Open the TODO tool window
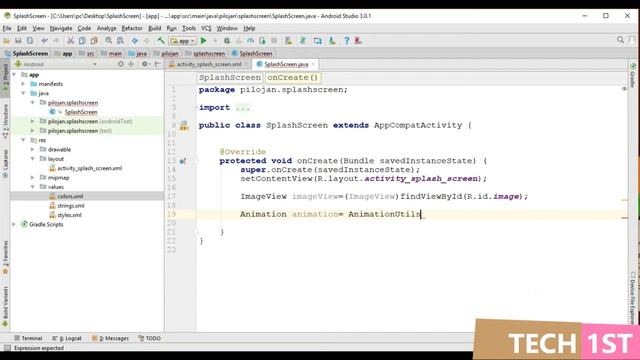Image resolution: width=640 pixels, height=360 pixels. (149, 338)
